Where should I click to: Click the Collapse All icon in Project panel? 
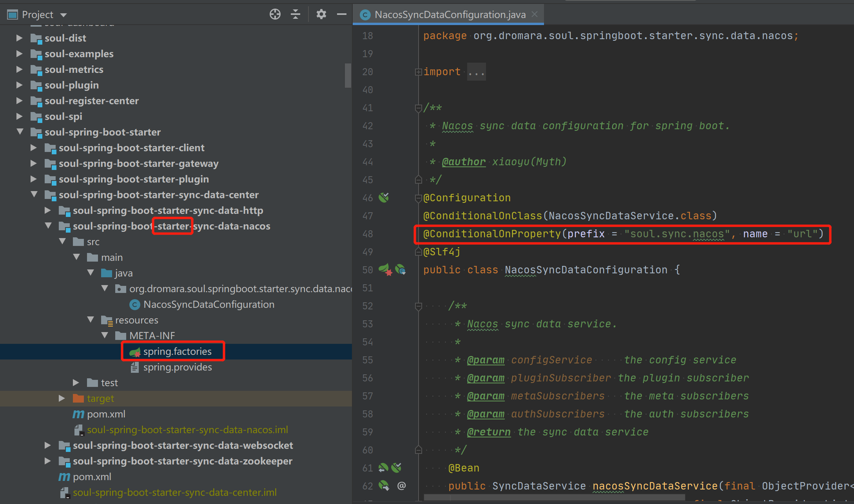(296, 14)
